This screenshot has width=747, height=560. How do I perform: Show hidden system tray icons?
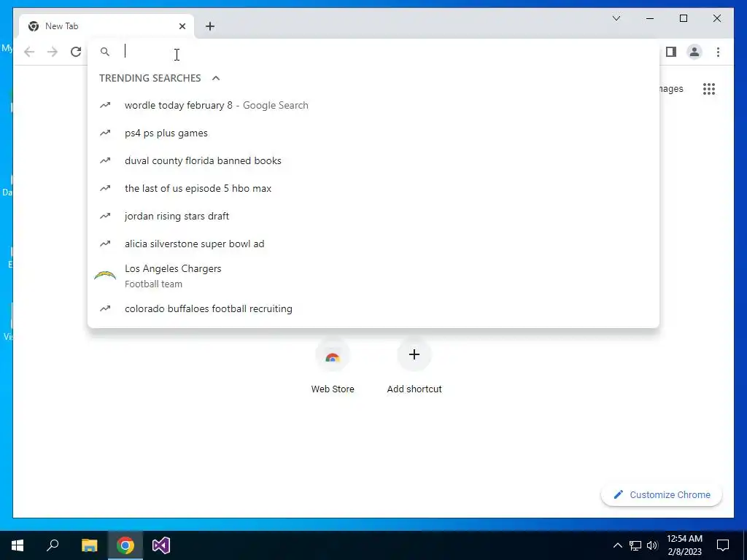point(617,545)
